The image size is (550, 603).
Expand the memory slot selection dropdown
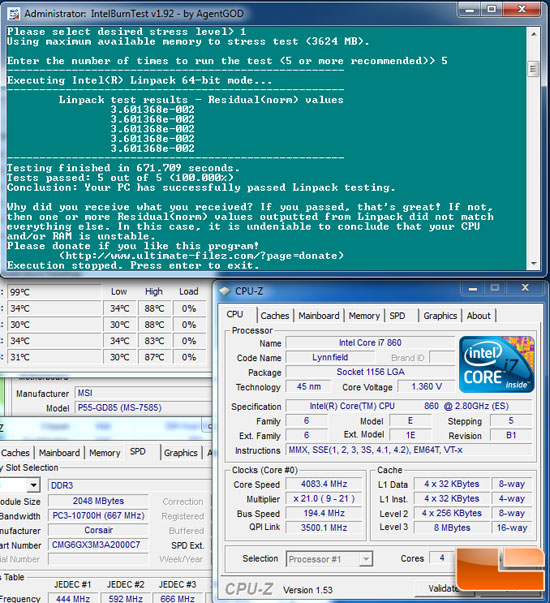(33, 485)
